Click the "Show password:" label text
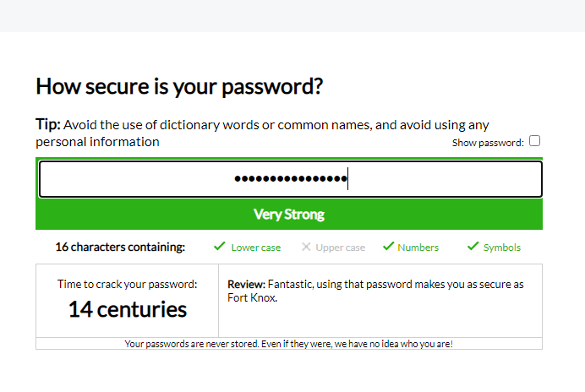585x392 pixels. [488, 143]
